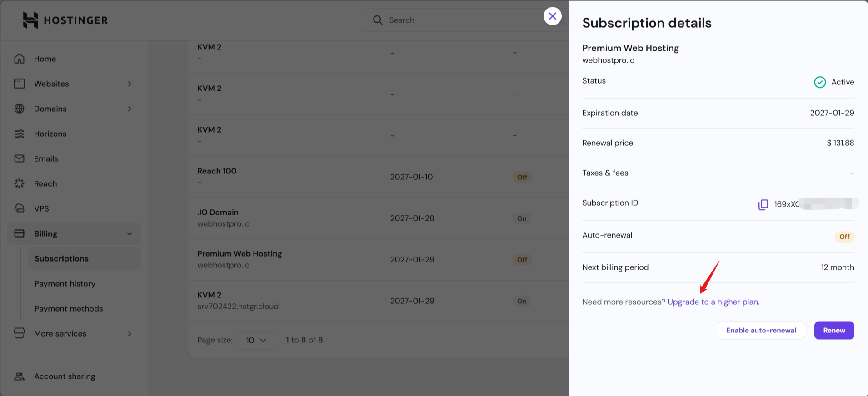Click expiration date 2027-01-10
The width and height of the screenshot is (868, 396).
(411, 177)
